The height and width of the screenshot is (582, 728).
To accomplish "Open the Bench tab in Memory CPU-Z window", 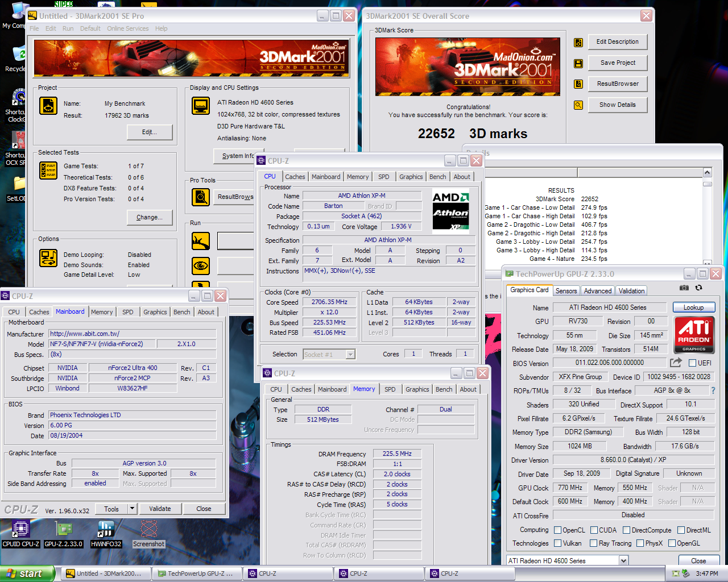I will (x=444, y=389).
